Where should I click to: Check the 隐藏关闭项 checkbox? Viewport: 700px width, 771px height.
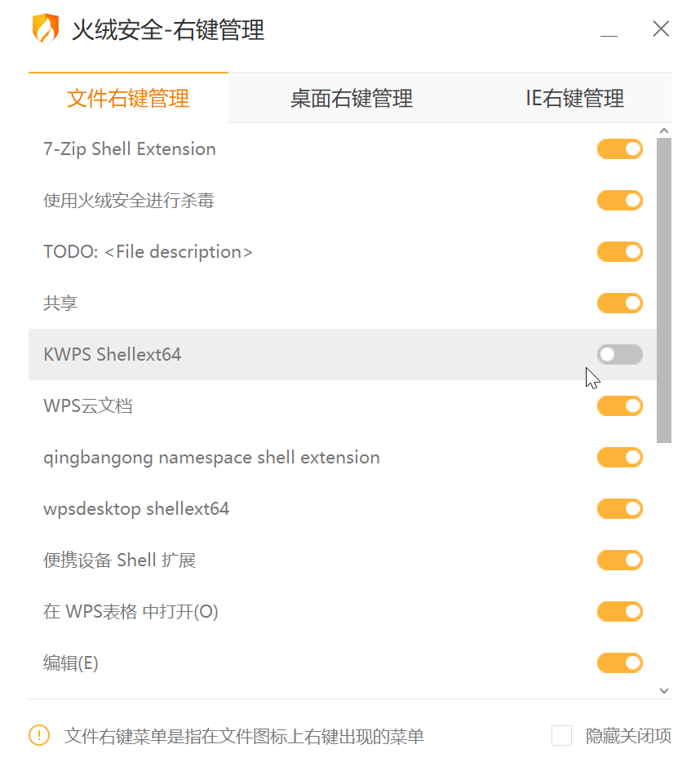(561, 736)
